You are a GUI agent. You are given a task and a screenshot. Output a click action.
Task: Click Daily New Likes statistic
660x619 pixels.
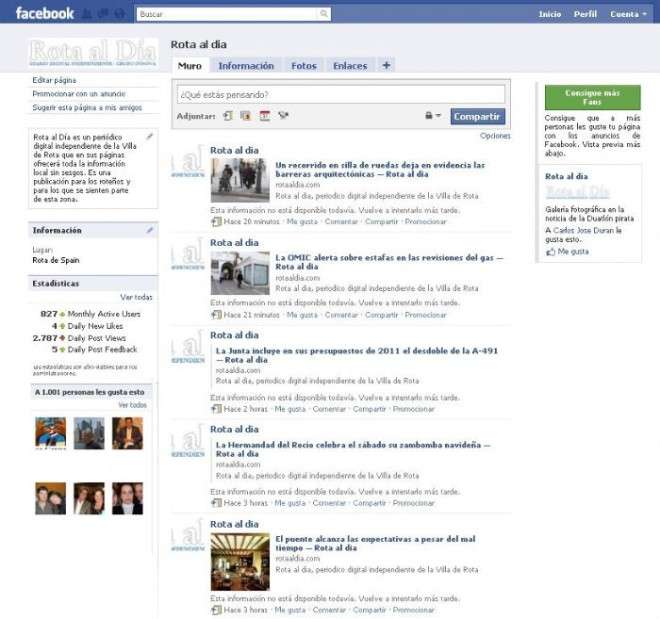(x=87, y=326)
